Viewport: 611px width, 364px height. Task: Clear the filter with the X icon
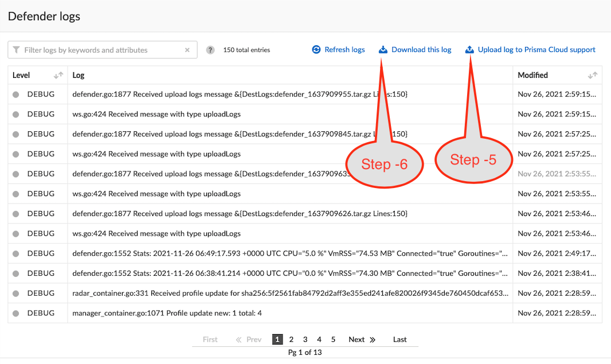[x=187, y=50]
